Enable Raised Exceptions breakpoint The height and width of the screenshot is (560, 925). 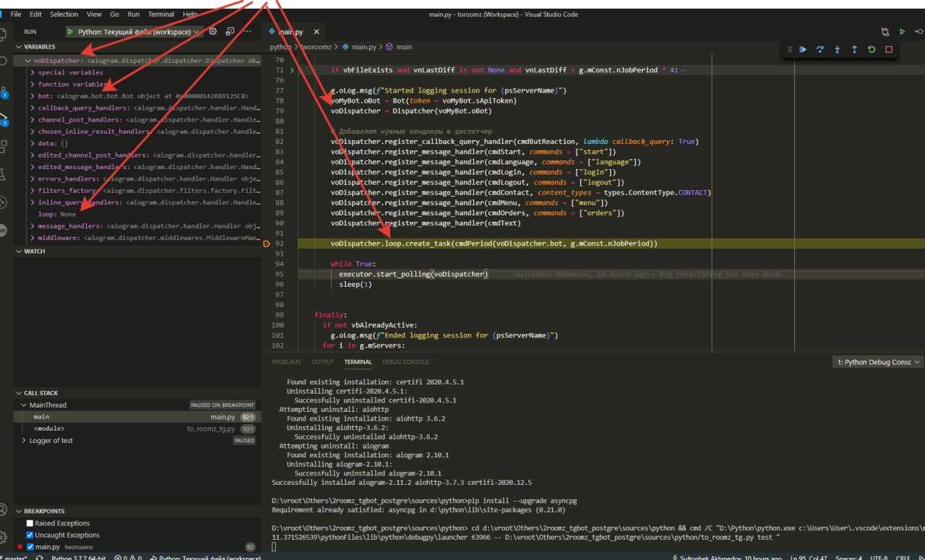point(30,523)
